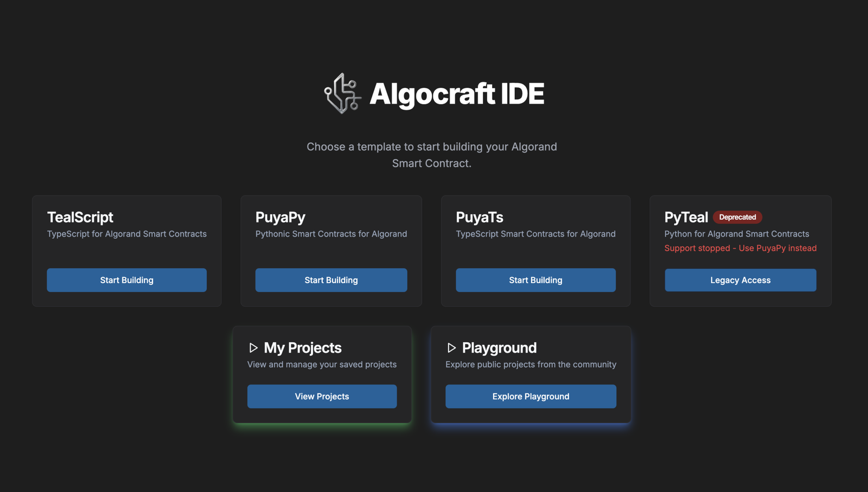This screenshot has width=868, height=492.
Task: Start building with the PuyaTs template
Action: coord(535,280)
